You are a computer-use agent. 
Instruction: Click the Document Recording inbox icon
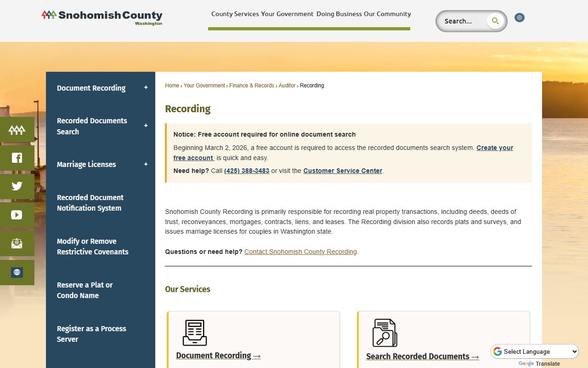pos(195,333)
